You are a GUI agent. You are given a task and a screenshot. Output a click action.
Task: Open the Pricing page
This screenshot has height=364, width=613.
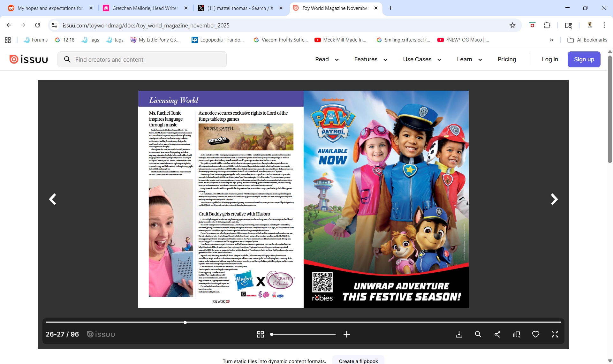pyautogui.click(x=507, y=59)
